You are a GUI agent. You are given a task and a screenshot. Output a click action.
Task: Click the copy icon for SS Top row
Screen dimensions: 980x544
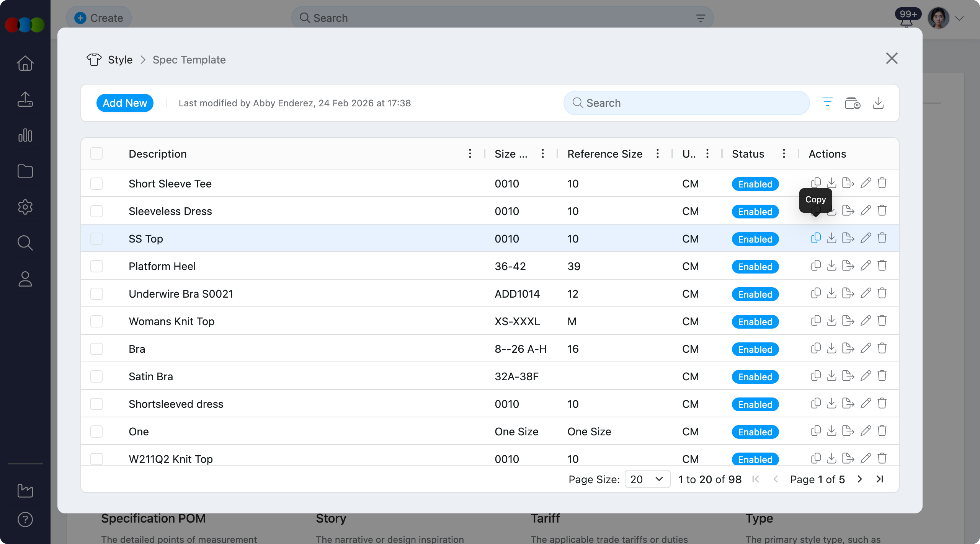[x=816, y=238]
